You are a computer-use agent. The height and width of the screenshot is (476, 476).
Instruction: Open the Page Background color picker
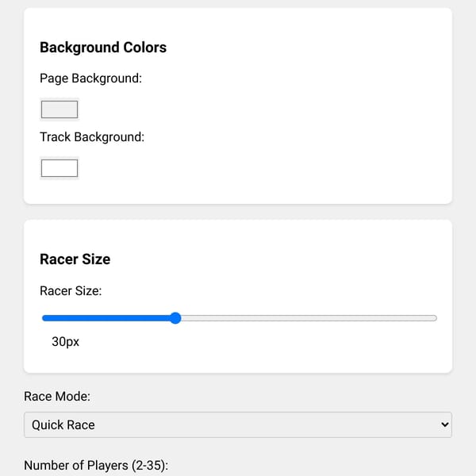click(x=59, y=109)
